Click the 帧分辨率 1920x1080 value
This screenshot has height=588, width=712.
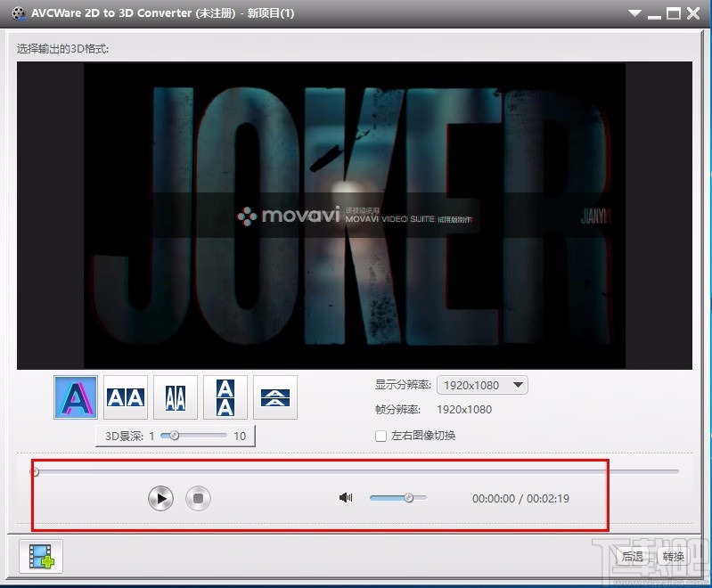pyautogui.click(x=464, y=410)
